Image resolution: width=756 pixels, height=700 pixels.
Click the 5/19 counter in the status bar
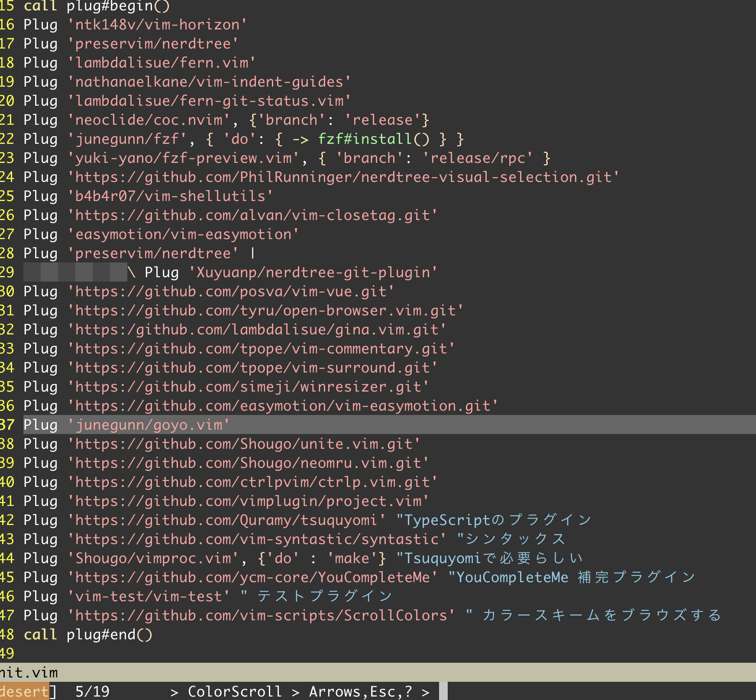92,692
